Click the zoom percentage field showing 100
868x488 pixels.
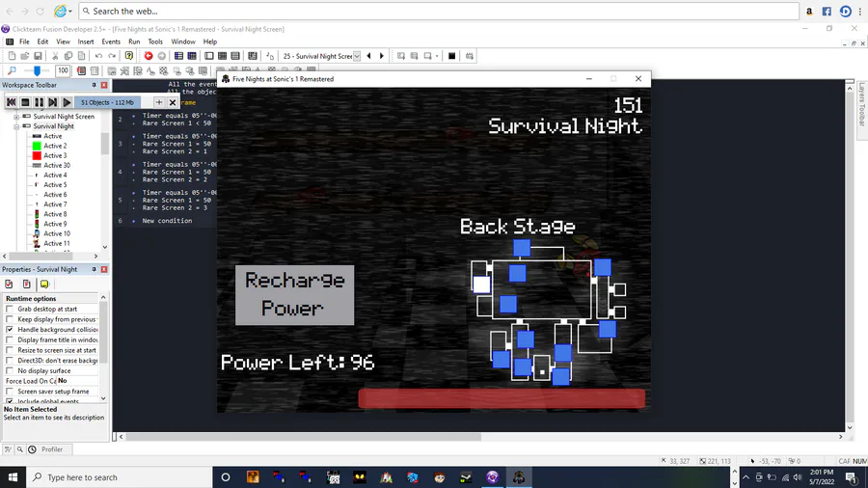point(63,70)
